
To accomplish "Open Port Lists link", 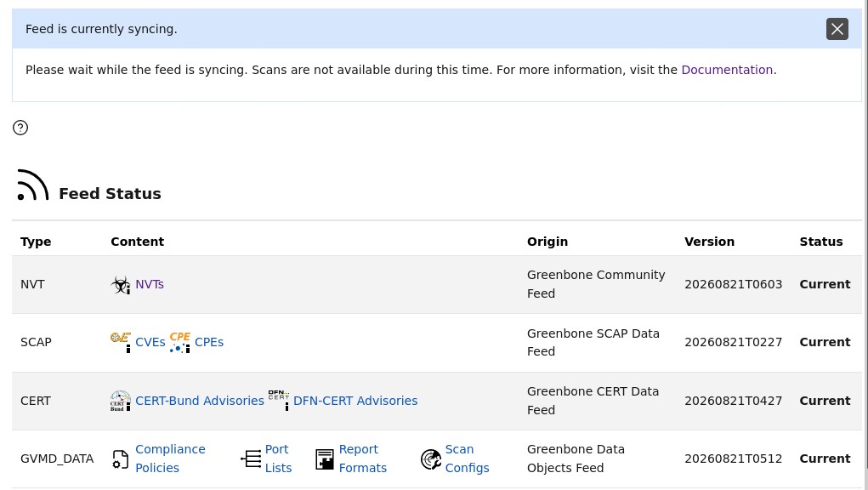I will 279,459.
